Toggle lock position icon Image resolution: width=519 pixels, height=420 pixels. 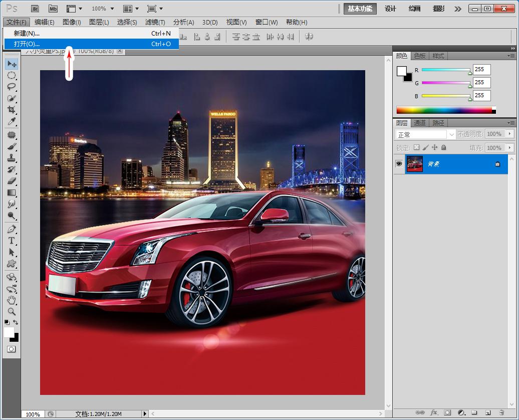[435, 147]
